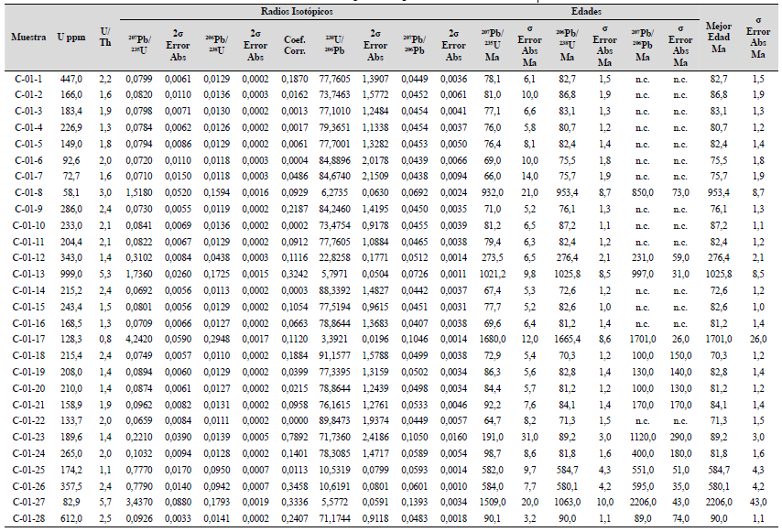782x532 pixels.
Task: Select Mejor Edad value 1701,0 for C-01-17
Action: [719, 338]
